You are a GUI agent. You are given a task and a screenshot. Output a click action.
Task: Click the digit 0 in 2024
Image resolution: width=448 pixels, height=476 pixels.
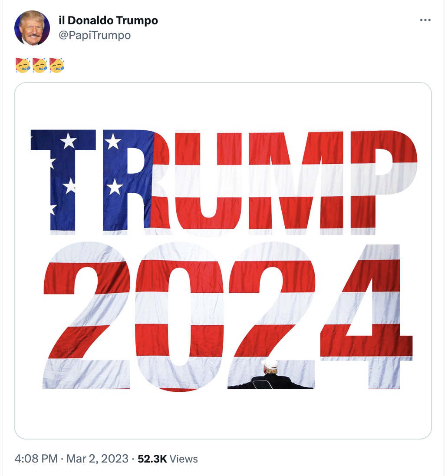(179, 316)
